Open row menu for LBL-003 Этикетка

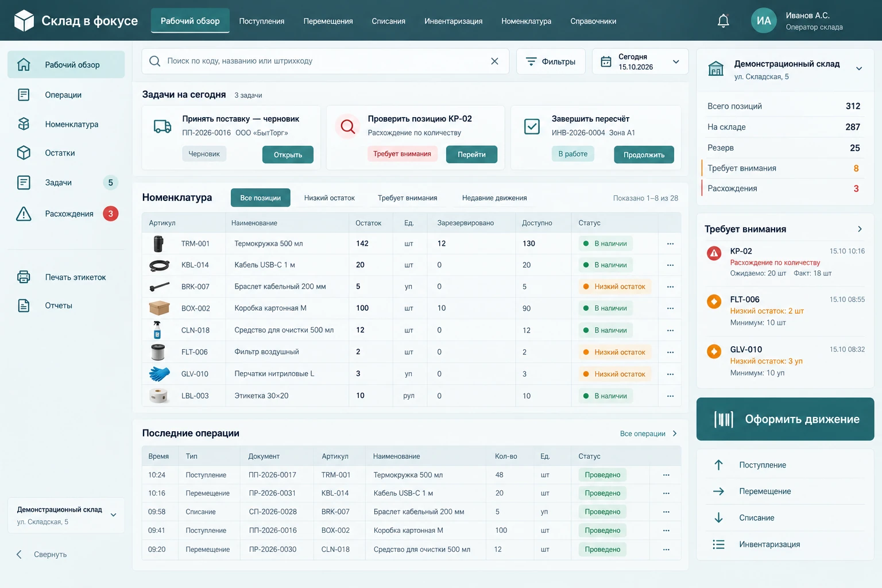(x=670, y=396)
